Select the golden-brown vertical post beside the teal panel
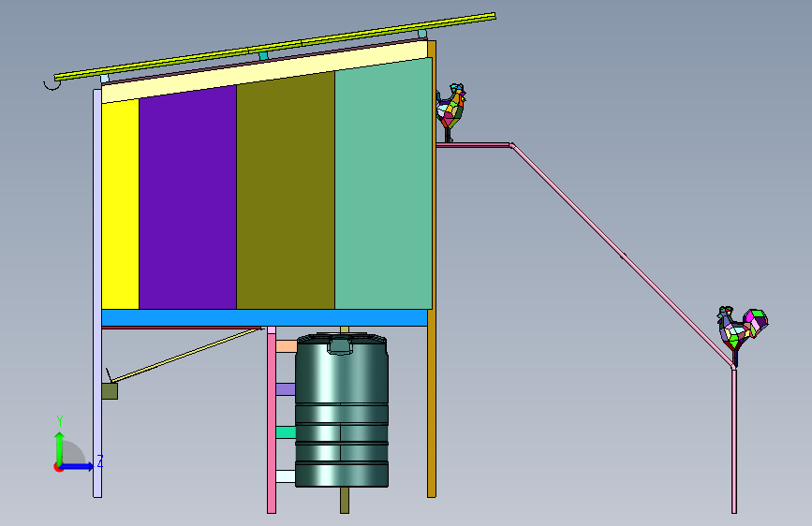812x526 pixels. pos(432,270)
